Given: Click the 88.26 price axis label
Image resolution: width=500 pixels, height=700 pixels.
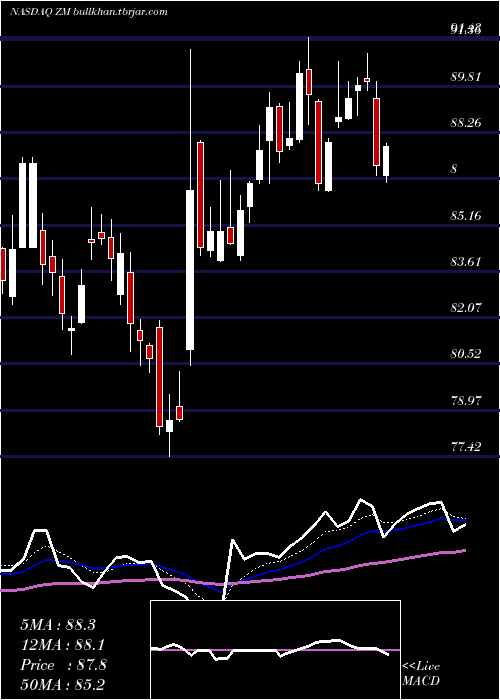Looking at the screenshot, I should 466,122.
